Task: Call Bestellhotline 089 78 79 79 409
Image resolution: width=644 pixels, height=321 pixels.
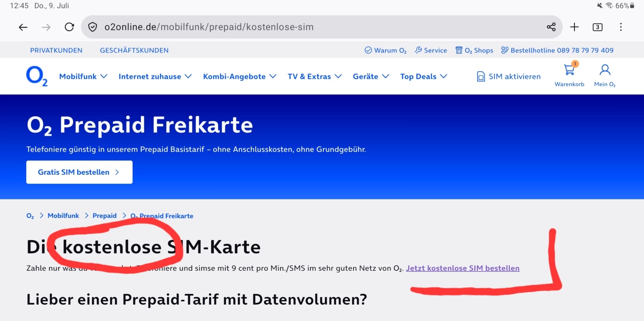Action: tap(557, 50)
